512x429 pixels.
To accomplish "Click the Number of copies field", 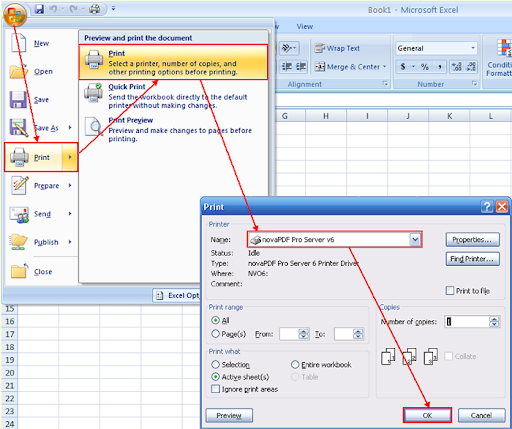I will tap(467, 322).
